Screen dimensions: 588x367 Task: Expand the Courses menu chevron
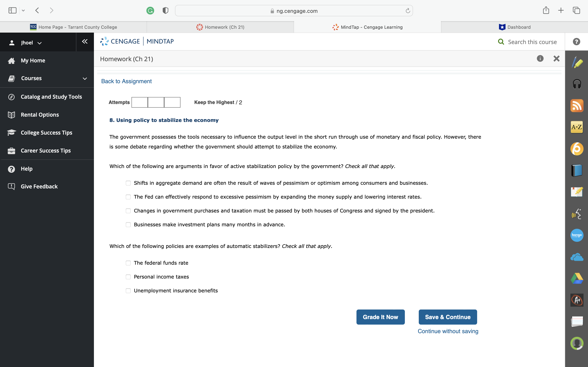coord(85,78)
